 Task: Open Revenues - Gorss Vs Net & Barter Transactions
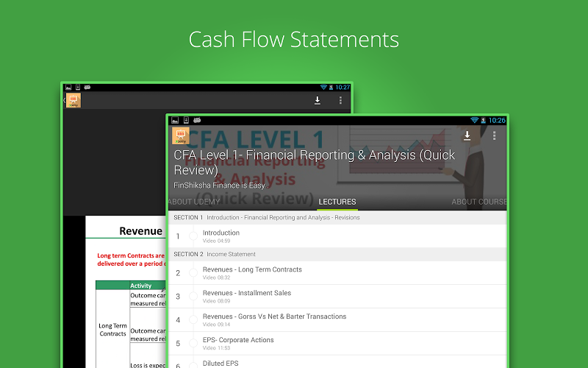click(337, 319)
